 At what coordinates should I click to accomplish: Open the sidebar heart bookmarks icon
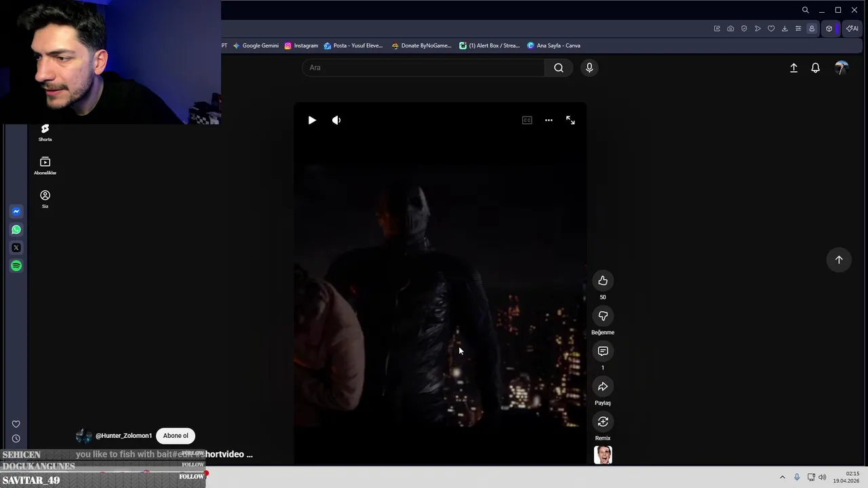(x=16, y=424)
